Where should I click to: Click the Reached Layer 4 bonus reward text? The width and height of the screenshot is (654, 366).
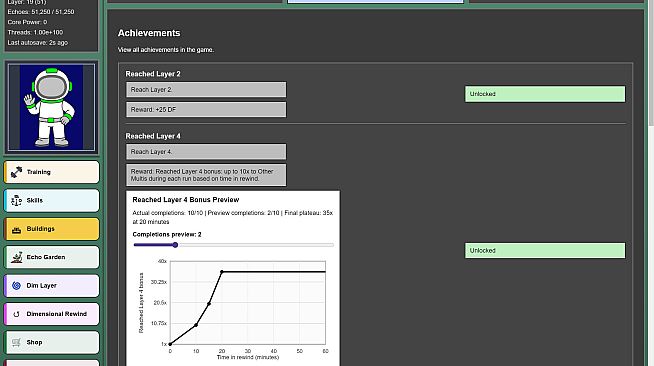click(x=206, y=175)
